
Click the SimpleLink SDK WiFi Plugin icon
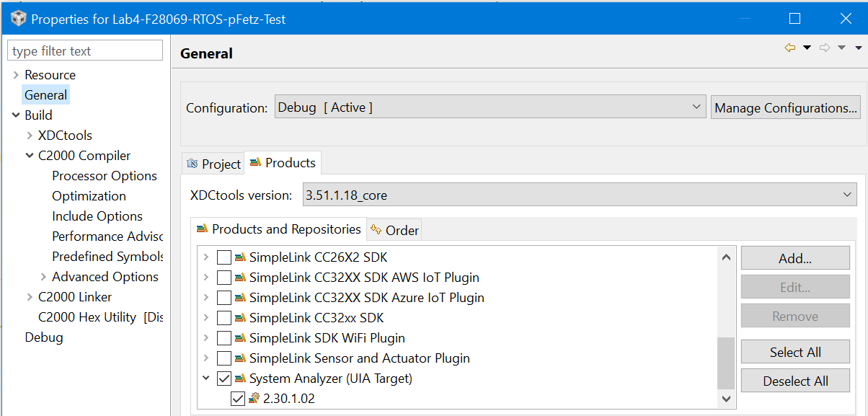(240, 338)
